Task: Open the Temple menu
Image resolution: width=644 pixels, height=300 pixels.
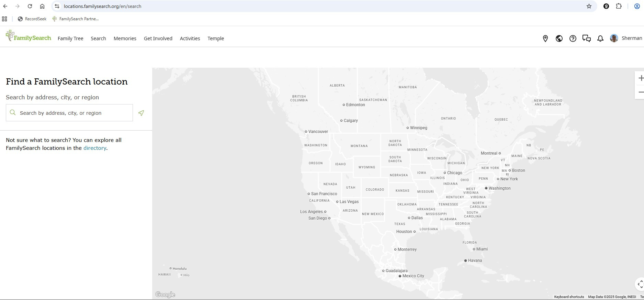Action: tap(216, 38)
